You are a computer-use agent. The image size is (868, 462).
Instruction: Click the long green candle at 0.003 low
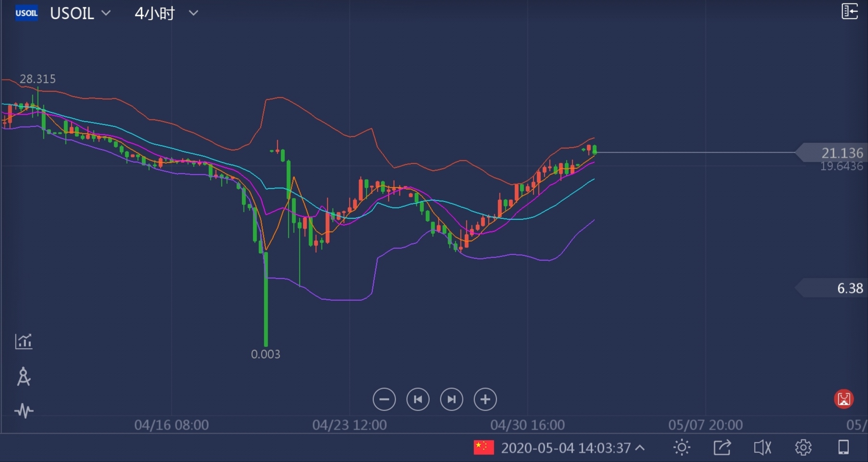coord(266,298)
